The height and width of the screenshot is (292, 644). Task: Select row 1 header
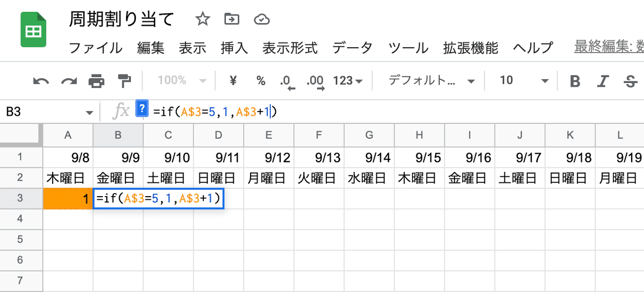pyautogui.click(x=21, y=158)
